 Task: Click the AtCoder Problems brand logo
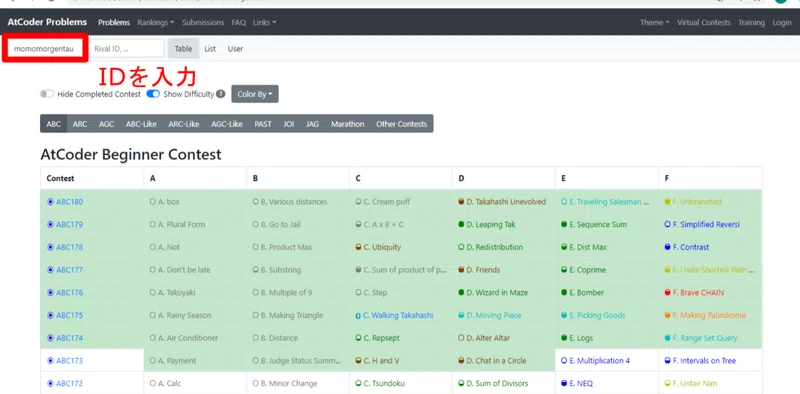[x=47, y=22]
